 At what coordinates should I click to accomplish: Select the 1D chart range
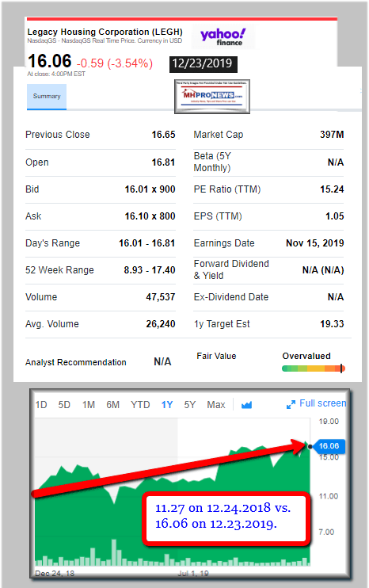coord(41,405)
